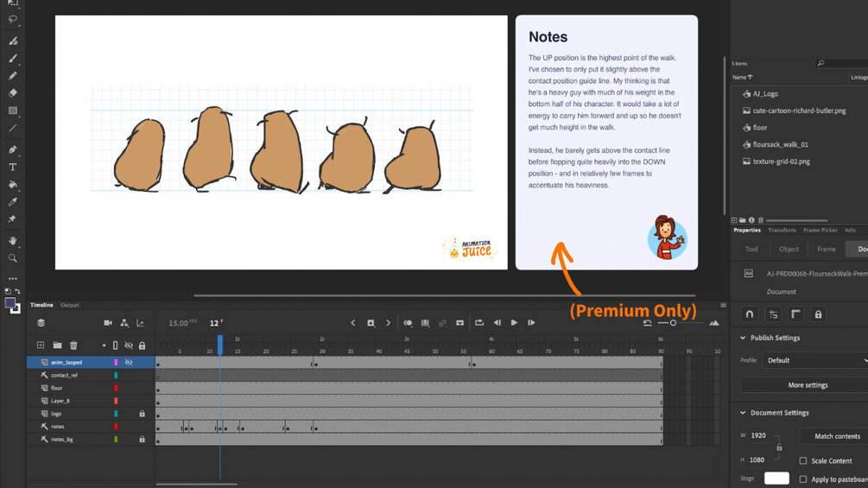The height and width of the screenshot is (488, 868).
Task: Select the Classic Brush tool
Action: point(13,58)
